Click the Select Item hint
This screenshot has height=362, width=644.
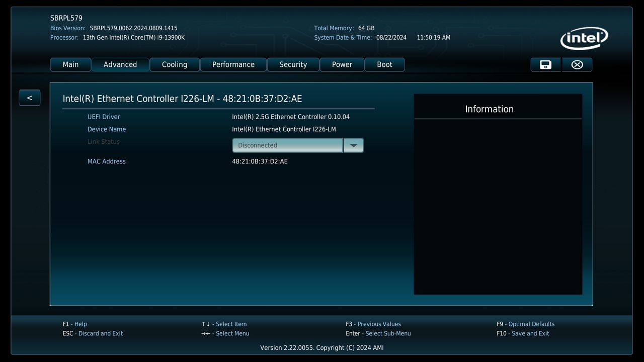(x=224, y=324)
